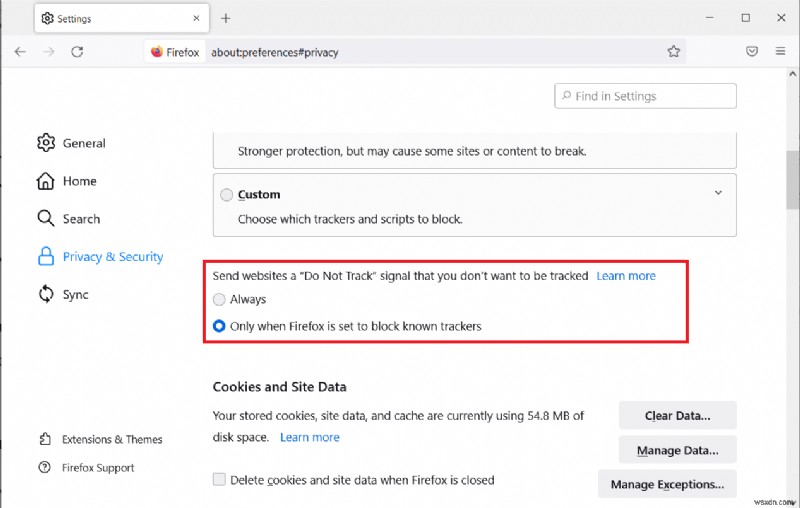Image resolution: width=800 pixels, height=508 pixels.
Task: Select Only when Firefox blocks known trackers
Action: point(220,326)
